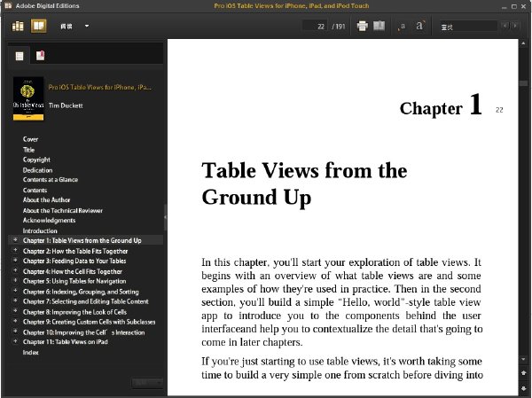
Task: Print the book with printer icon
Action: [x=363, y=26]
